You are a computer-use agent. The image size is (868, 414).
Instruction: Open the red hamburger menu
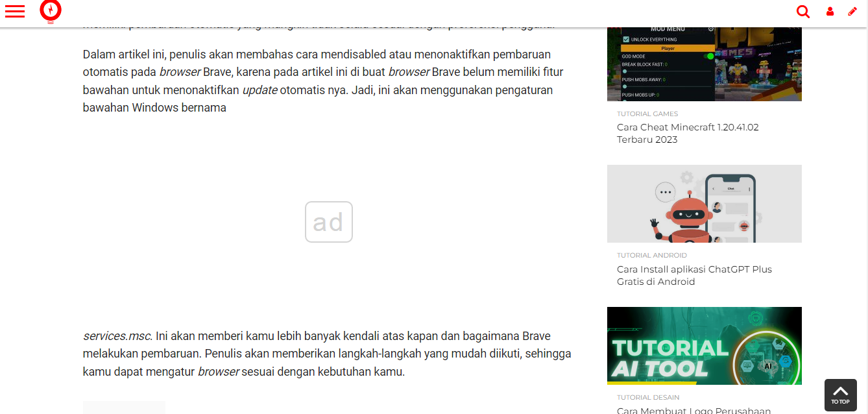click(x=14, y=11)
